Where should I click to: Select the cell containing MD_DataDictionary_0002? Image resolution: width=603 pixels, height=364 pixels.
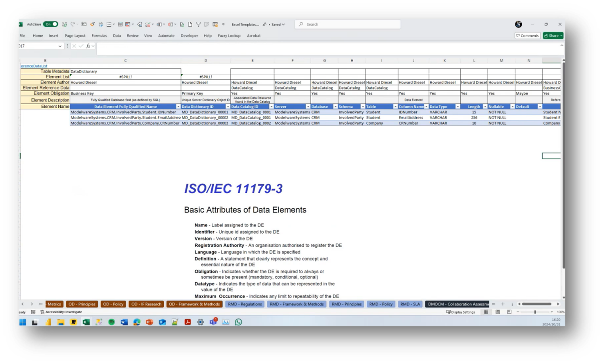point(205,118)
